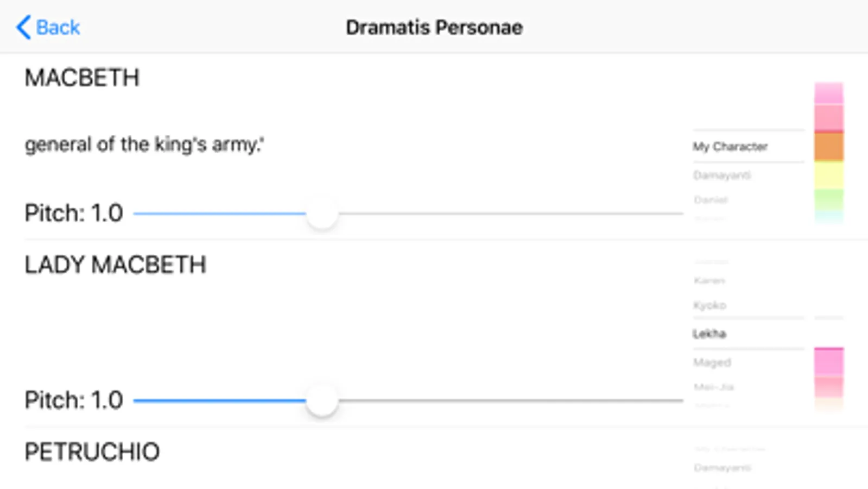Tap the Back chevron arrow icon
This screenshot has width=868, height=489.
(x=23, y=27)
